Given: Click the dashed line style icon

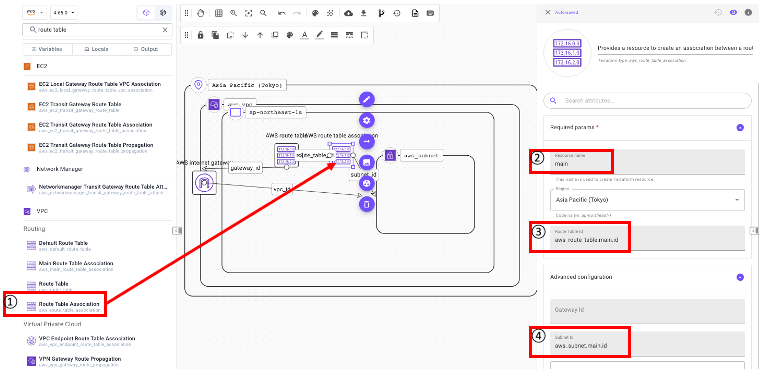Looking at the screenshot, I should coord(349,35).
